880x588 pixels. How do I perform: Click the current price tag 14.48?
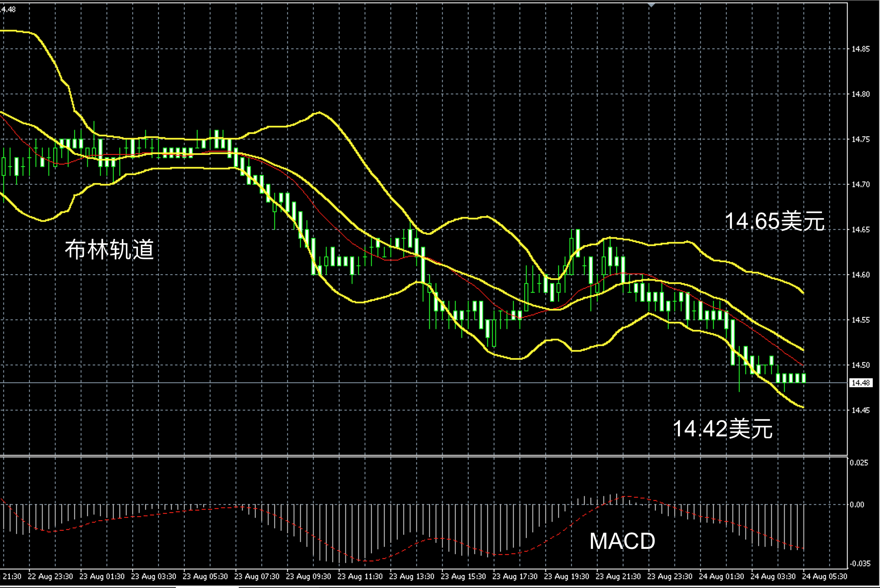860,383
